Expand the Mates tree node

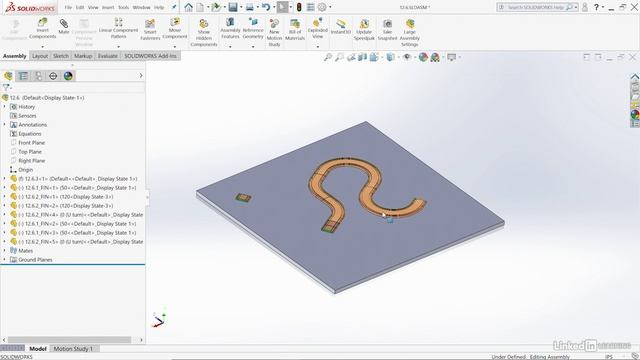(x=4, y=251)
